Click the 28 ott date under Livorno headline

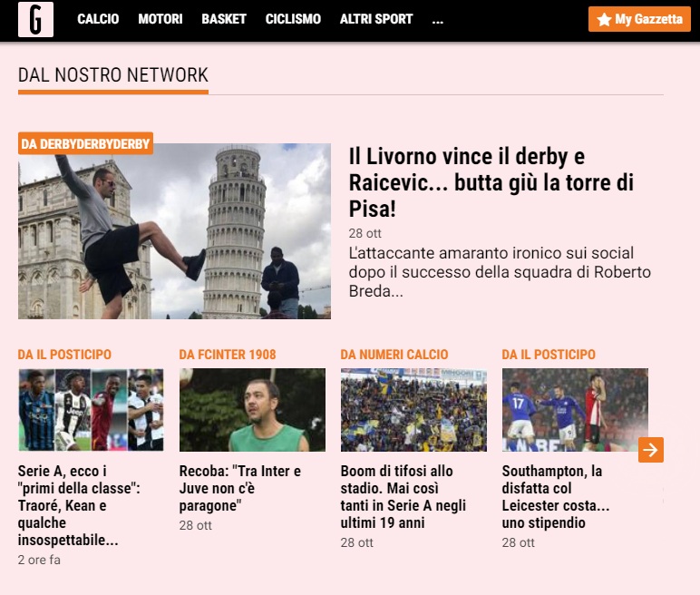[365, 234]
